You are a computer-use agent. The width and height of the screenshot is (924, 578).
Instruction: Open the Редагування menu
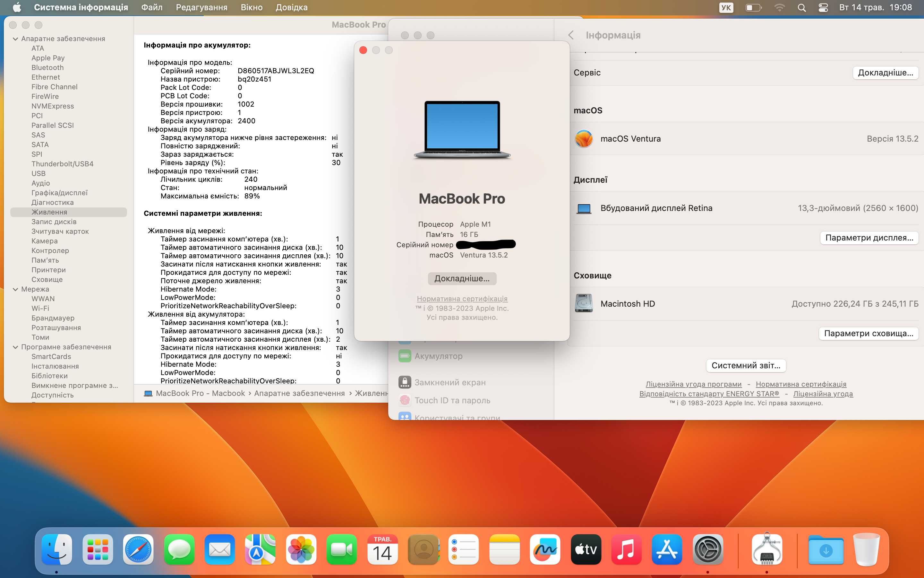click(x=201, y=7)
